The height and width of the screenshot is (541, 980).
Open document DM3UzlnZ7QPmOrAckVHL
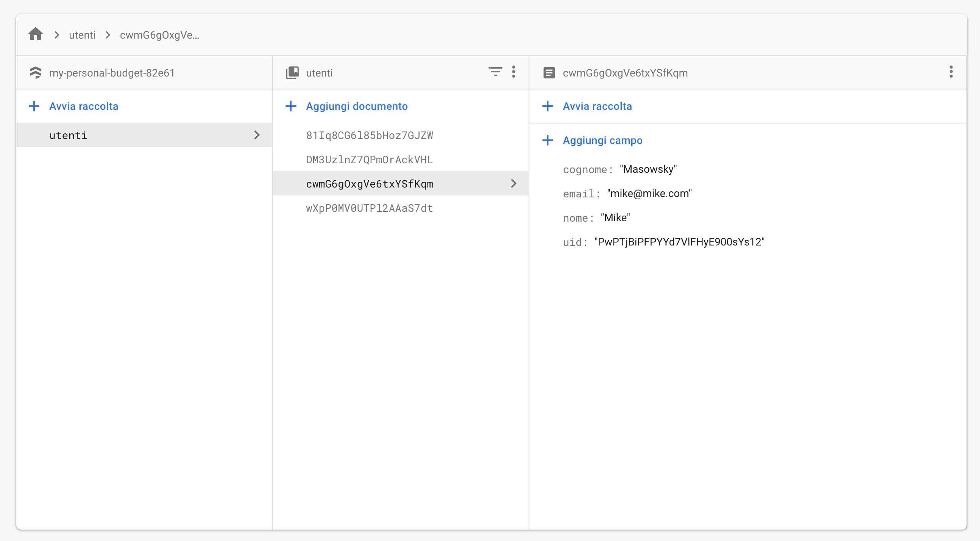point(370,159)
